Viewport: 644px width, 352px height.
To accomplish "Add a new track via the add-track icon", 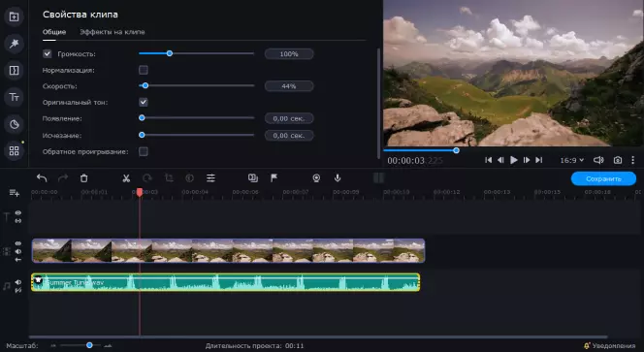I will coord(14,193).
